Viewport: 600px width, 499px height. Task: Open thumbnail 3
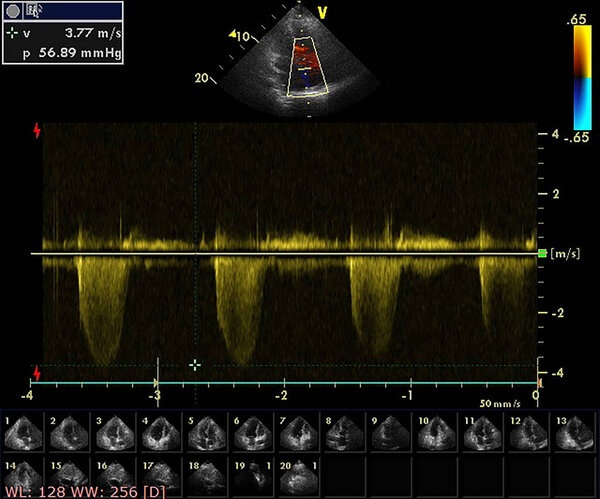(x=115, y=432)
